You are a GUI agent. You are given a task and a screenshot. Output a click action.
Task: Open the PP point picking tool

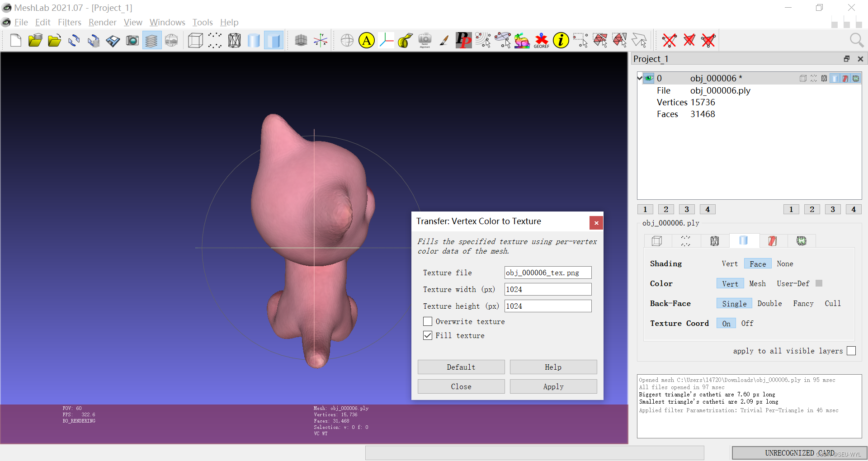pyautogui.click(x=463, y=41)
